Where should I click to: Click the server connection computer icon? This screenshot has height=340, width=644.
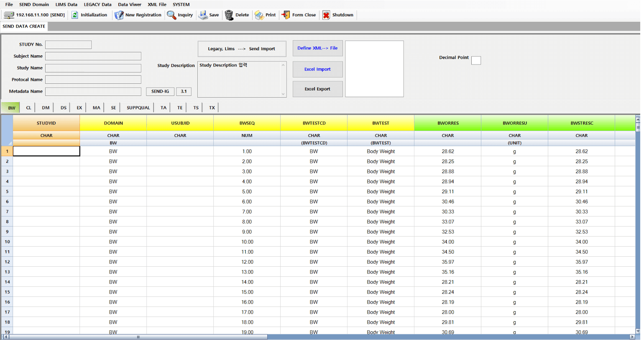point(9,15)
